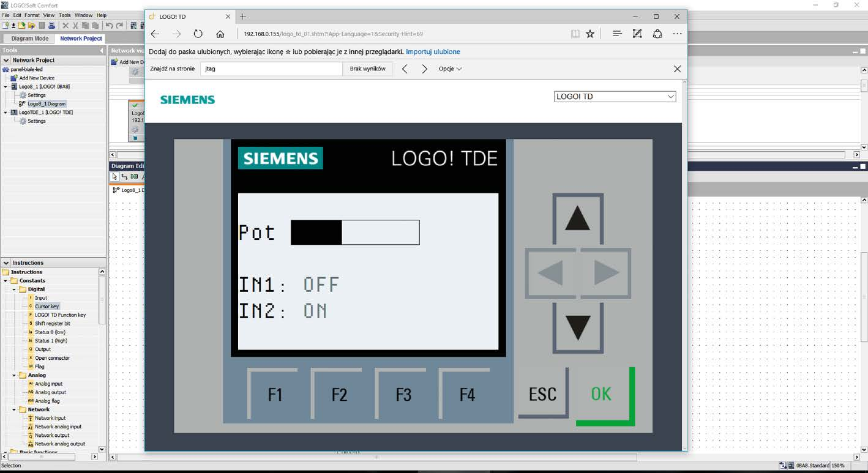Click the New file icon in LOGO!Soft toolbar
The height and width of the screenshot is (473, 868).
(x=5, y=25)
